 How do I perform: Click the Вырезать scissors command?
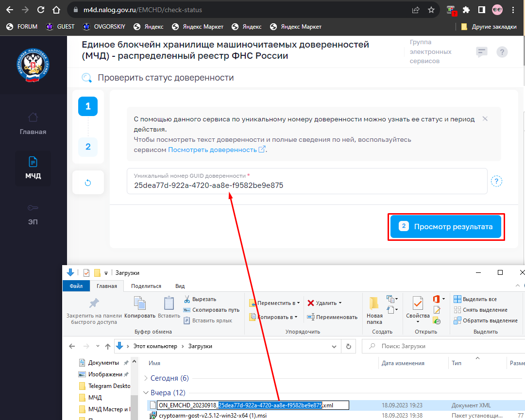200,299
